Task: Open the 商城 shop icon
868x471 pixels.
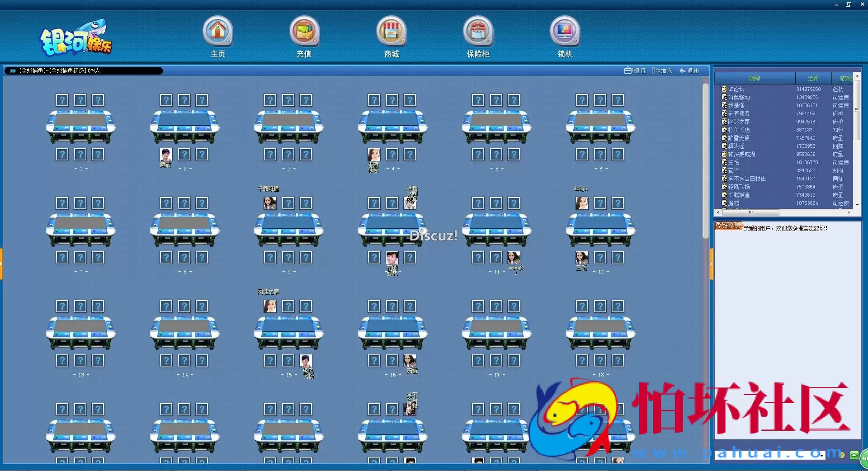Action: [392, 32]
